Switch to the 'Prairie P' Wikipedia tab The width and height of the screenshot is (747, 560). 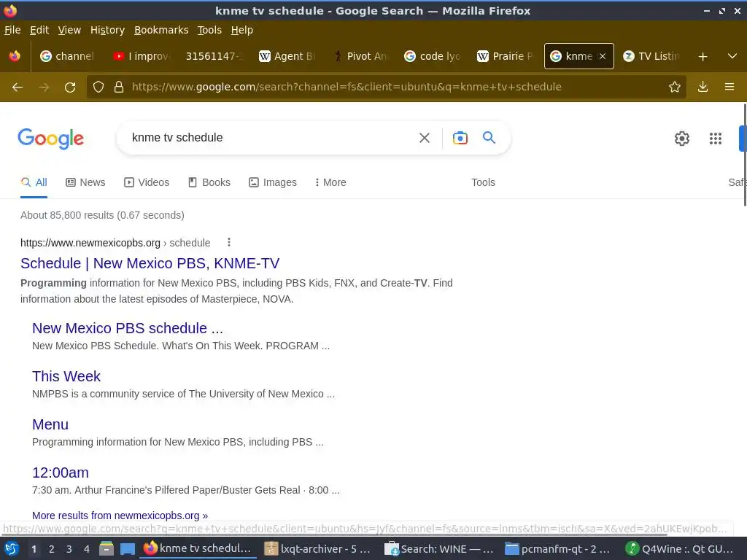point(506,56)
